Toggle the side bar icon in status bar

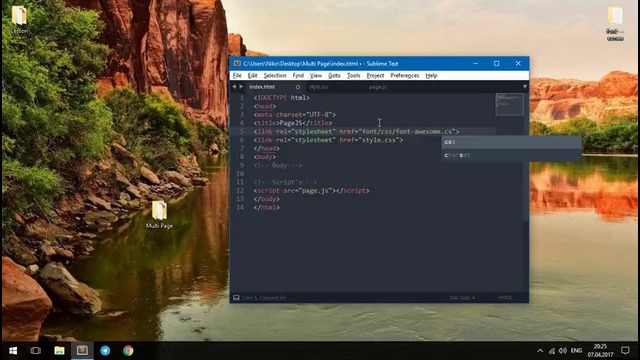(x=236, y=298)
